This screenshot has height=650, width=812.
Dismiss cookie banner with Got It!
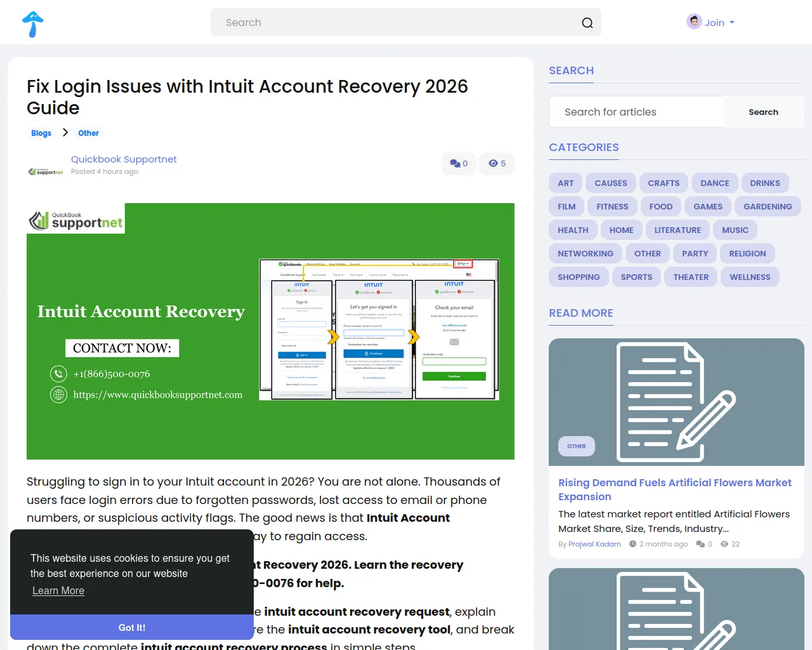pos(132,627)
